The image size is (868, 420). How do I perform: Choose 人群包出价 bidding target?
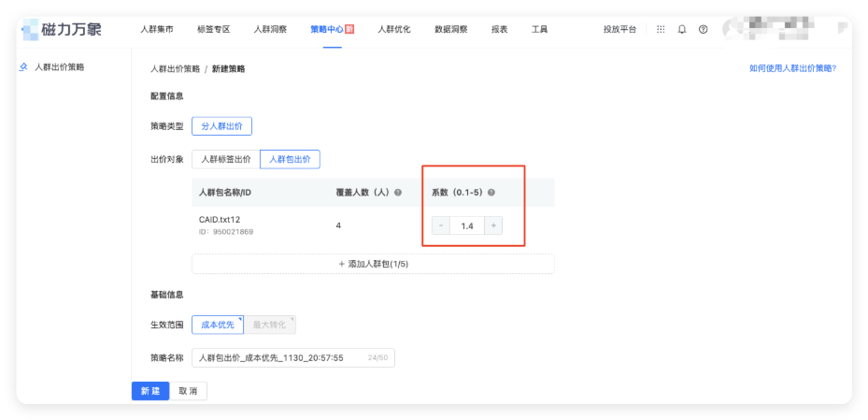point(290,159)
